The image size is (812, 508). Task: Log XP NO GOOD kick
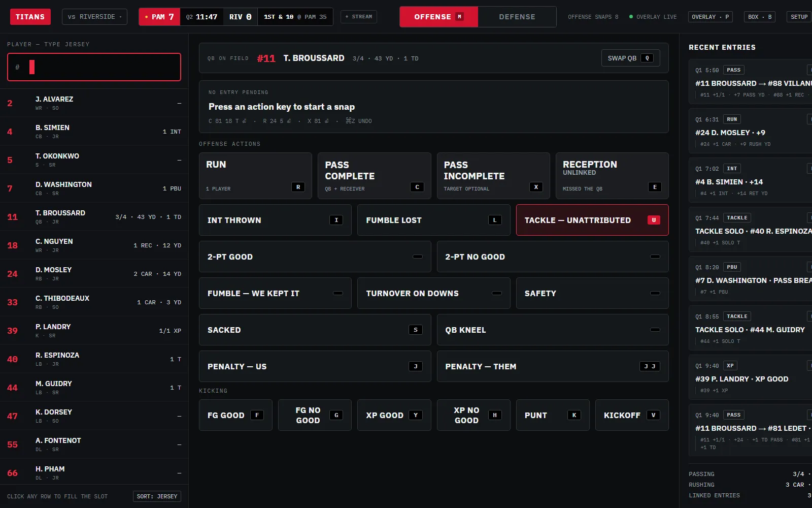coord(473,415)
